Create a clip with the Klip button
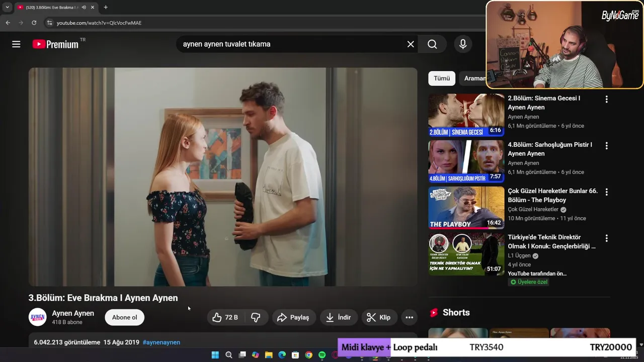The width and height of the screenshot is (644, 362). [379, 317]
